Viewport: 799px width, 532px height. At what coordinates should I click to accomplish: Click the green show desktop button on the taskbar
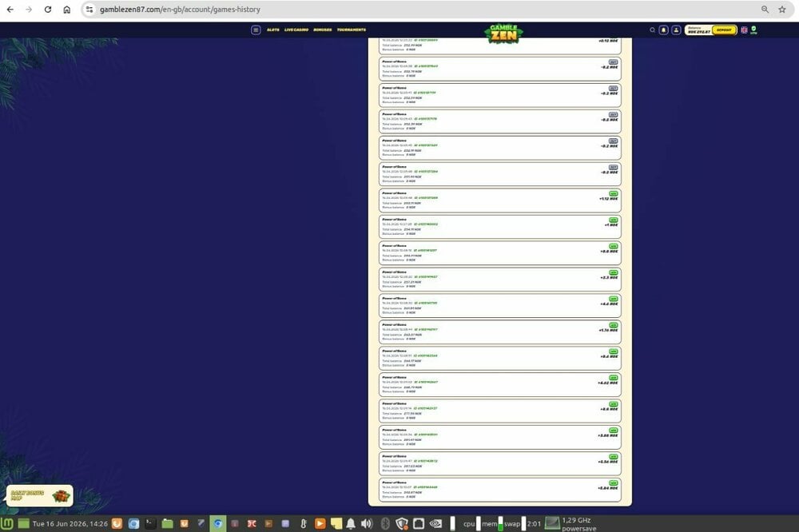pos(23,523)
